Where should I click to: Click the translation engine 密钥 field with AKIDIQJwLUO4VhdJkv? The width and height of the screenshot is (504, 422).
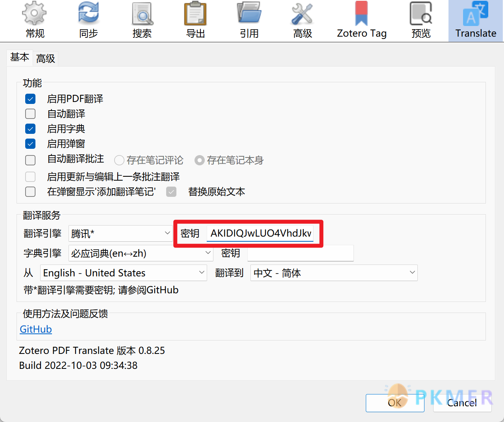pyautogui.click(x=260, y=233)
